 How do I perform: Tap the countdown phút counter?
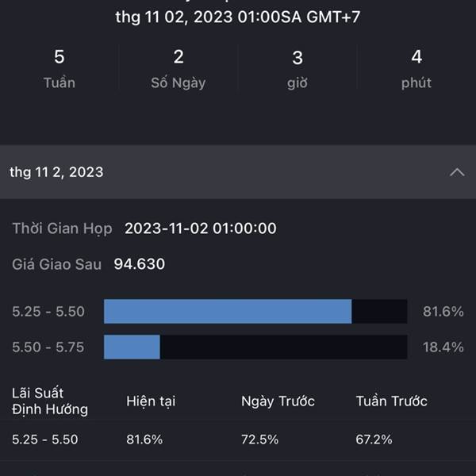point(416,69)
